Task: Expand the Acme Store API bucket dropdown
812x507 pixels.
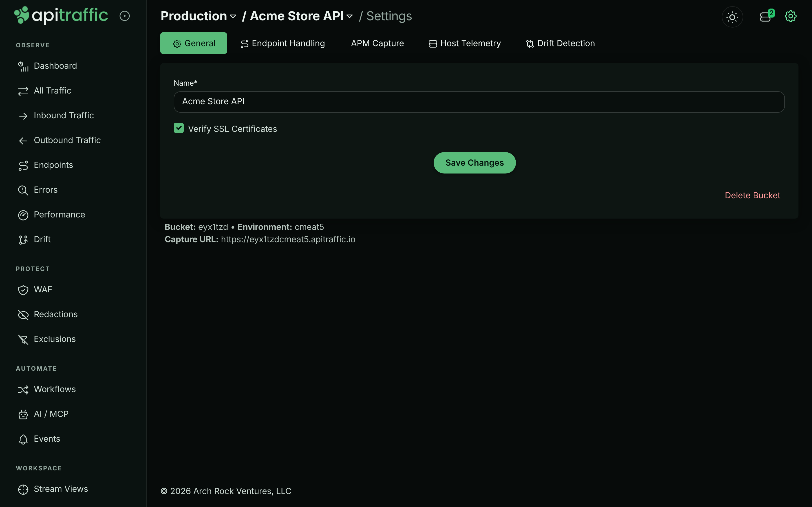Action: (301, 16)
